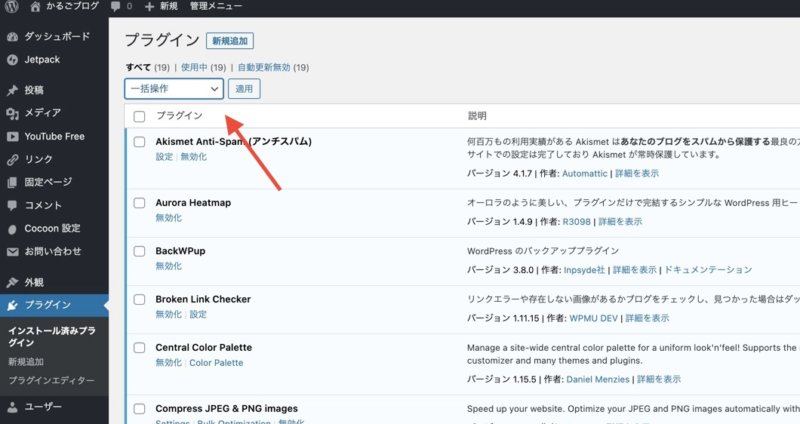800x424 pixels.
Task: Check the Broken Link Checker checkbox
Action: [x=139, y=300]
